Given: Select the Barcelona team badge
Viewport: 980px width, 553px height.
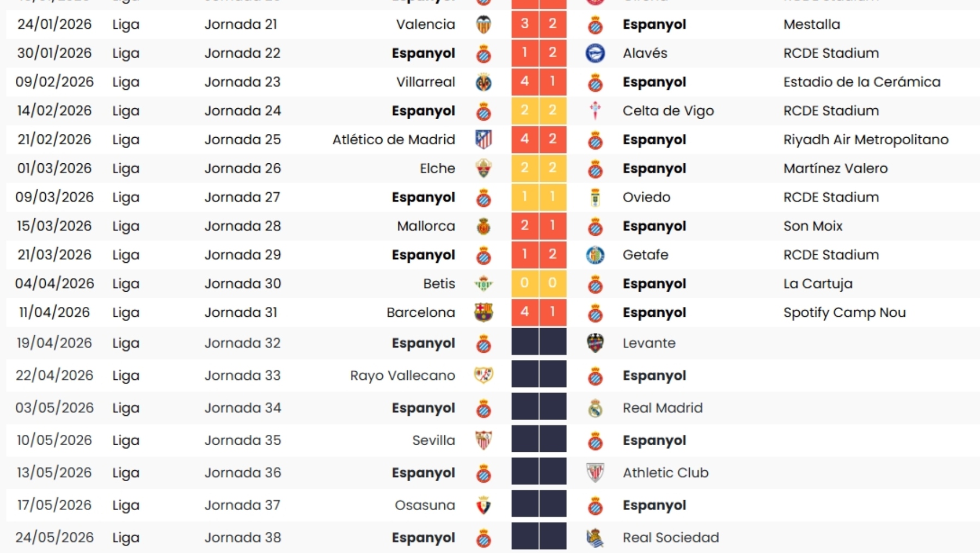Looking at the screenshot, I should pyautogui.click(x=485, y=312).
